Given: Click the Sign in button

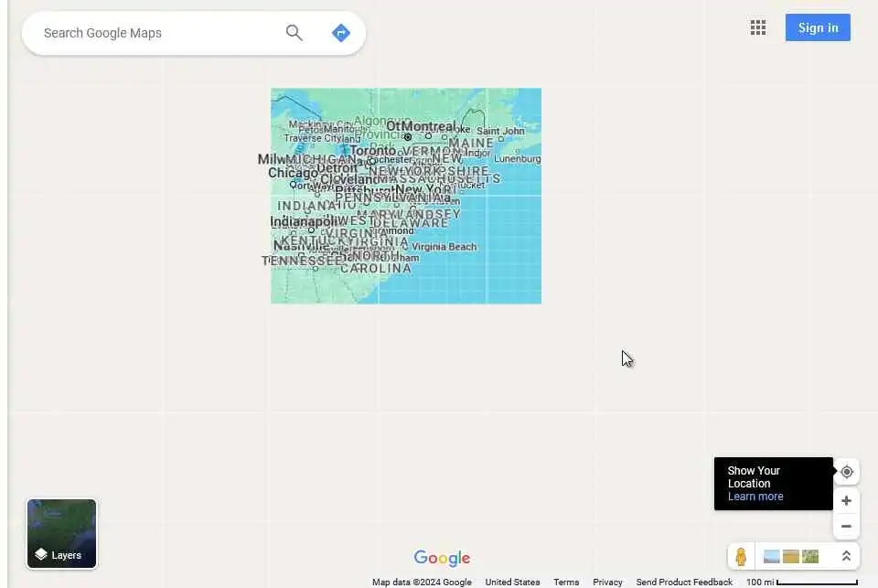Looking at the screenshot, I should (818, 27).
